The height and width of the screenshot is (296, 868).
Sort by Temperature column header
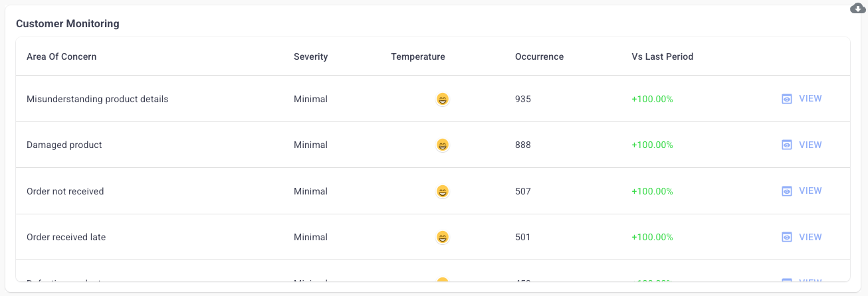click(418, 56)
